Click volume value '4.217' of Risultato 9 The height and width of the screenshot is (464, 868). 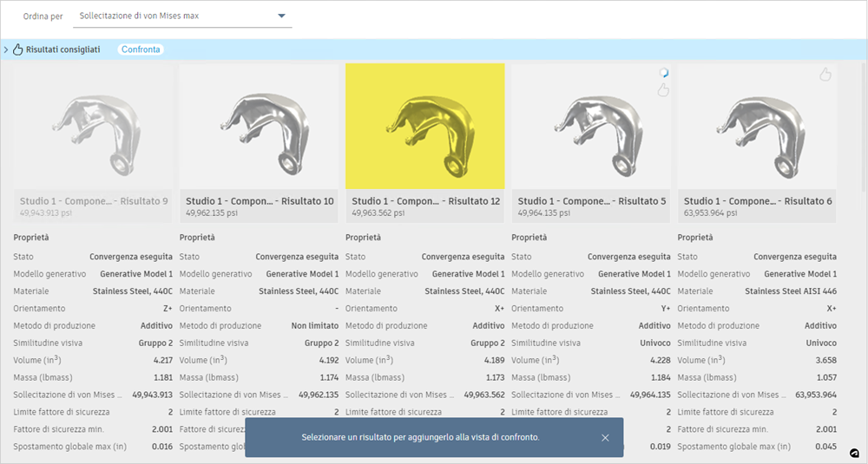[163, 360]
